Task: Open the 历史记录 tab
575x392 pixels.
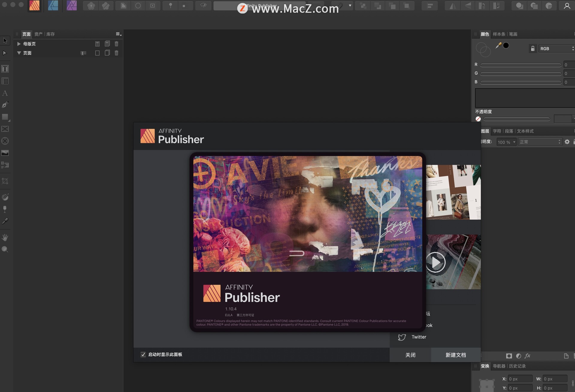Action: pyautogui.click(x=517, y=366)
